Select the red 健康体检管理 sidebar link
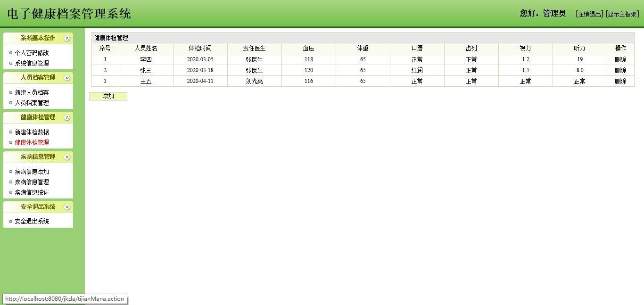Screen dimensions: 644x305 click(32, 142)
